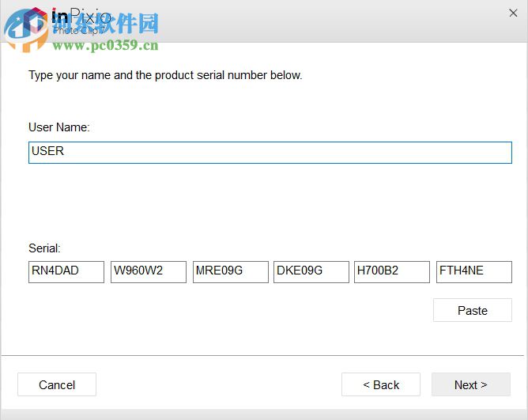Image resolution: width=528 pixels, height=420 pixels.
Task: Click the 'Type your name and the product serial number below.' text
Action: [x=165, y=75]
